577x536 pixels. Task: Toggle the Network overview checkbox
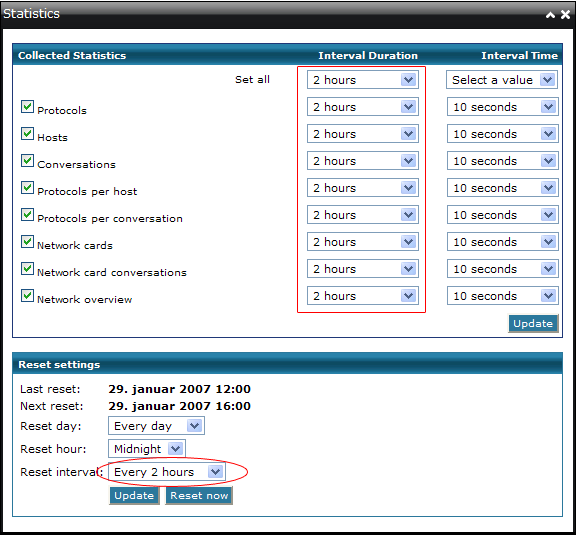click(x=27, y=295)
